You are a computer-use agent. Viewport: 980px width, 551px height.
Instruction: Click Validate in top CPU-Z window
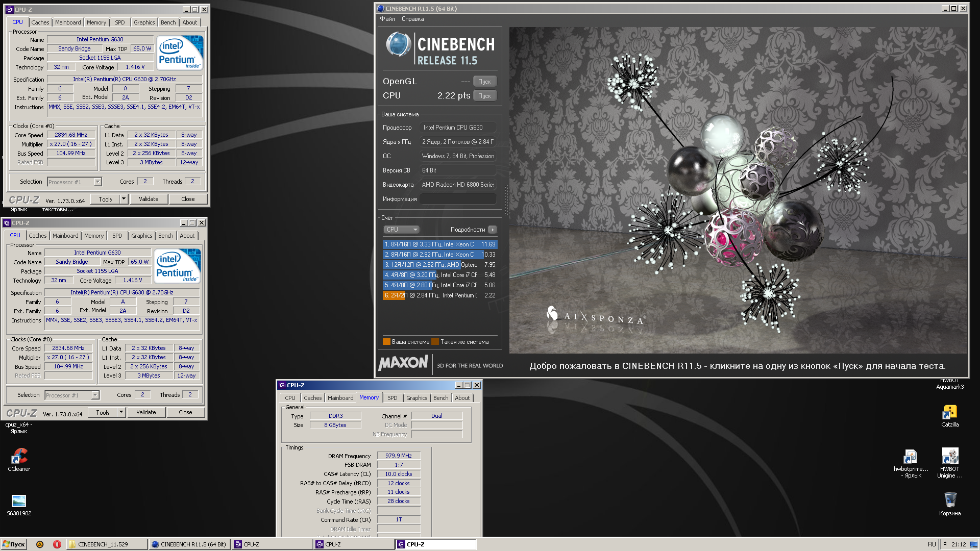[x=149, y=199]
